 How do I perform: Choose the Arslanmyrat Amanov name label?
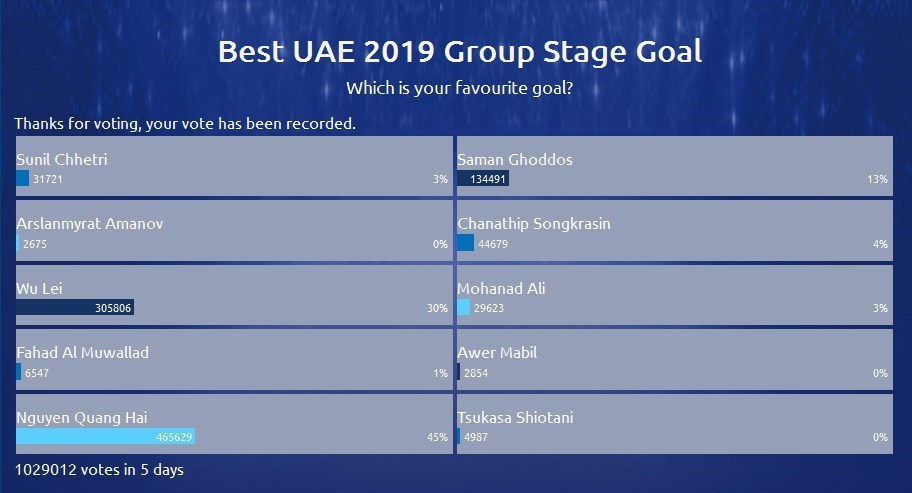90,224
